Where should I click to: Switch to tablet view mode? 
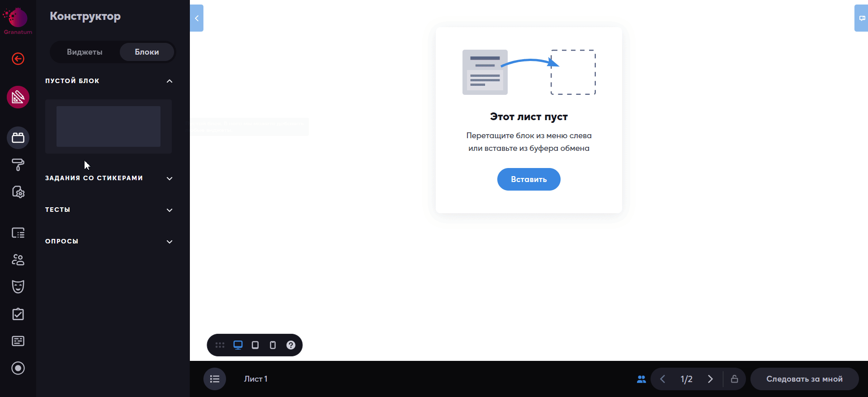(x=255, y=345)
